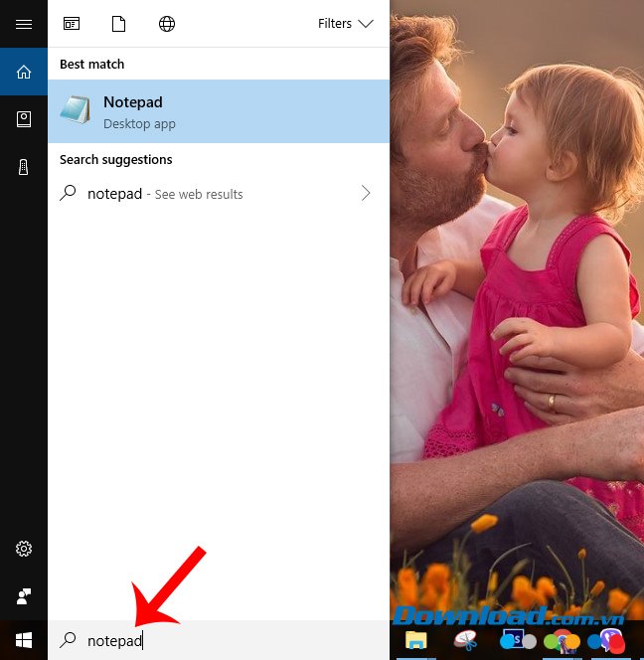Open the Notepad desktop app result
This screenshot has height=660, width=644.
219,111
